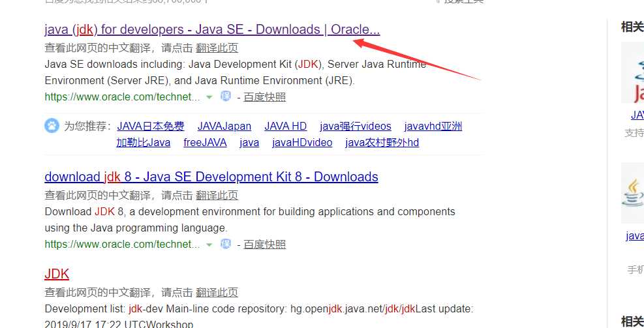Image resolution: width=644 pixels, height=328 pixels.
Task: Open the red "JDK" search result title
Action: (x=57, y=274)
